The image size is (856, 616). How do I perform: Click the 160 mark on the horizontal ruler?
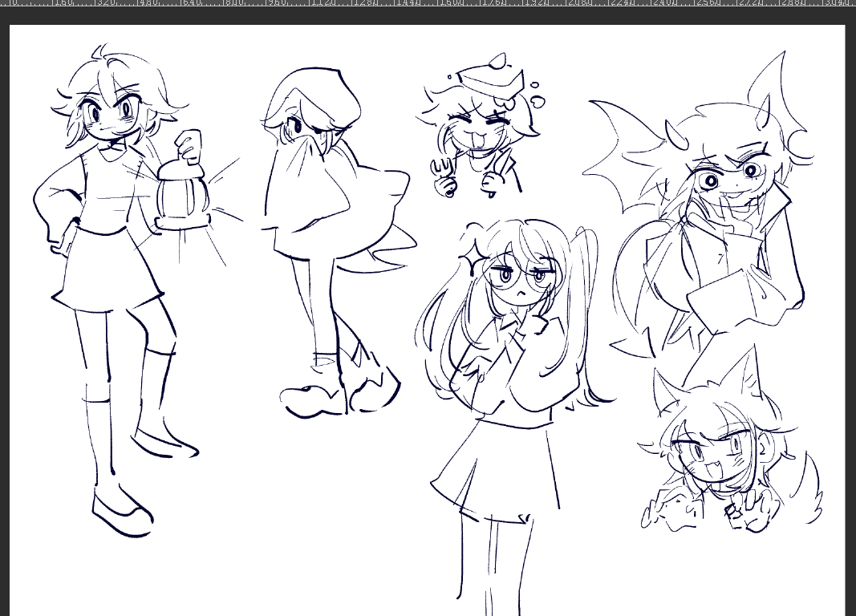[63, 2]
